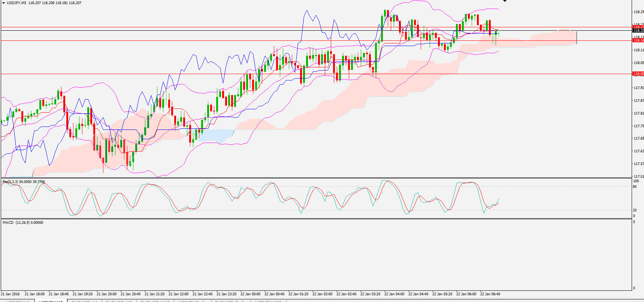This screenshot has width=644, height=302.
Task: Click the Sto(5,3,3) indicator label
Action: click(x=24, y=182)
